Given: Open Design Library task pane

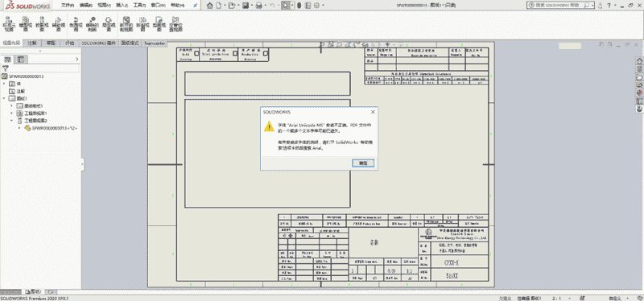Looking at the screenshot, I should click(x=639, y=69).
